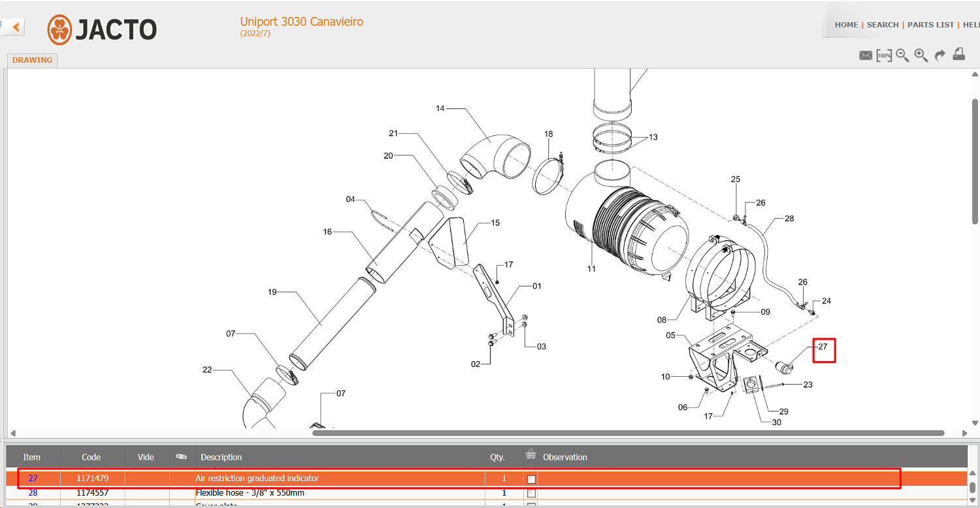Click callout 03 on the drawing
This screenshot has height=508, width=980.
pos(542,347)
